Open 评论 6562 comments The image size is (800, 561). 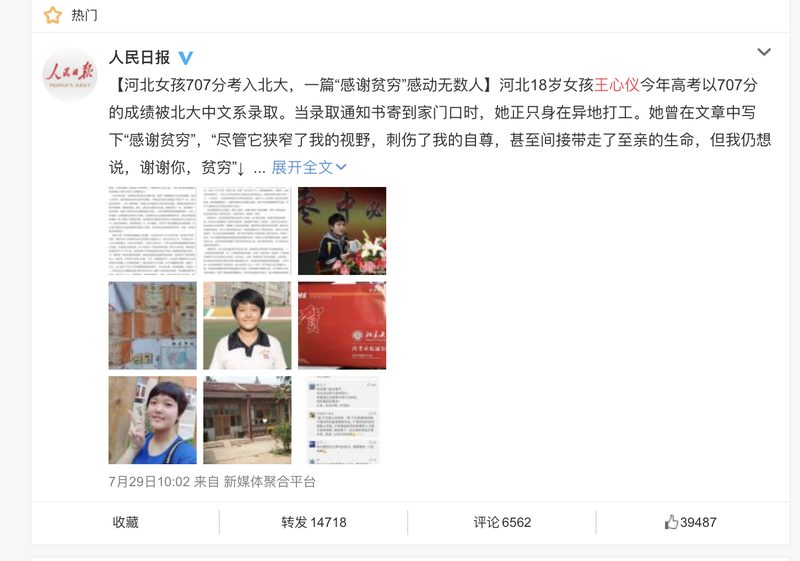pyautogui.click(x=502, y=522)
